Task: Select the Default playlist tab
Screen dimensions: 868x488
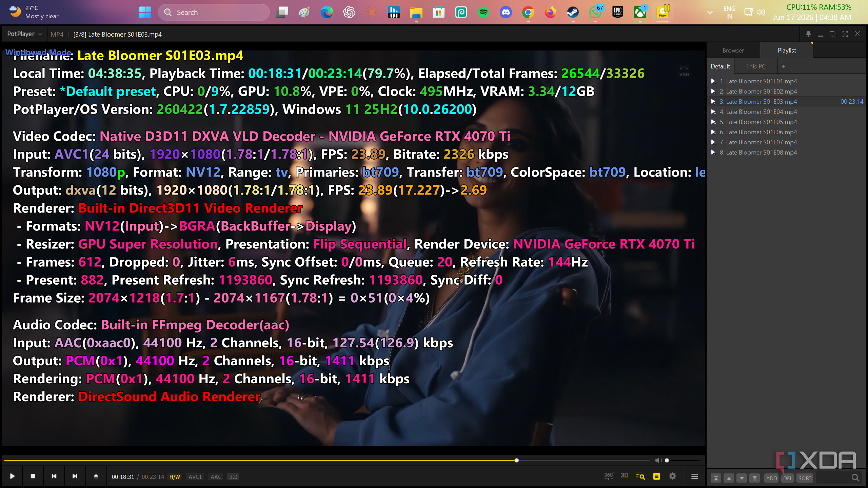Action: click(x=720, y=66)
